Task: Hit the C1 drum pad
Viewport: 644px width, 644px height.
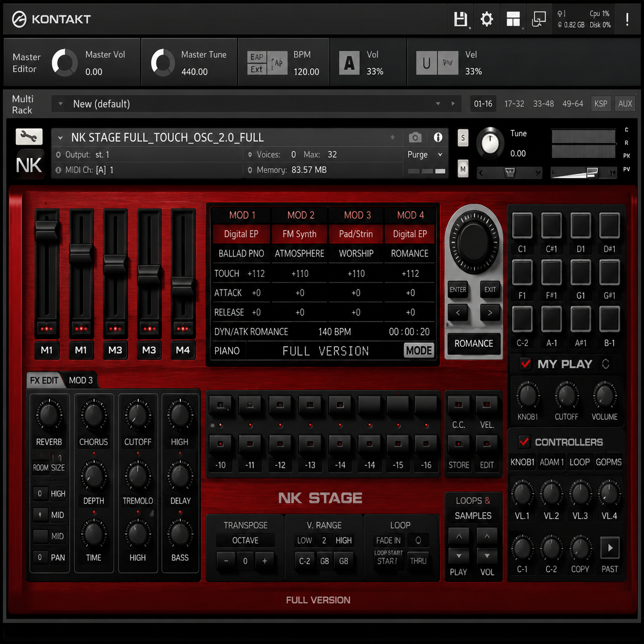Action: point(522,225)
